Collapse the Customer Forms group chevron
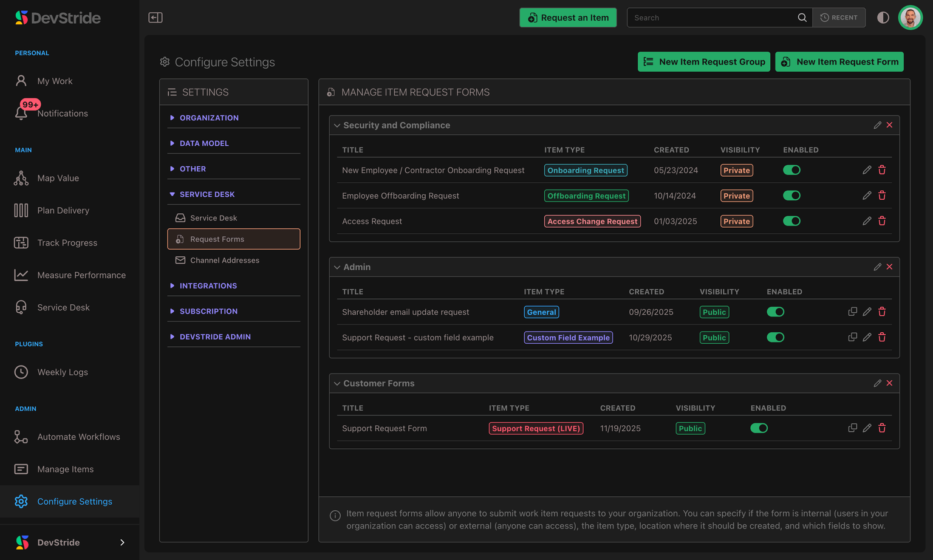 [x=337, y=384]
